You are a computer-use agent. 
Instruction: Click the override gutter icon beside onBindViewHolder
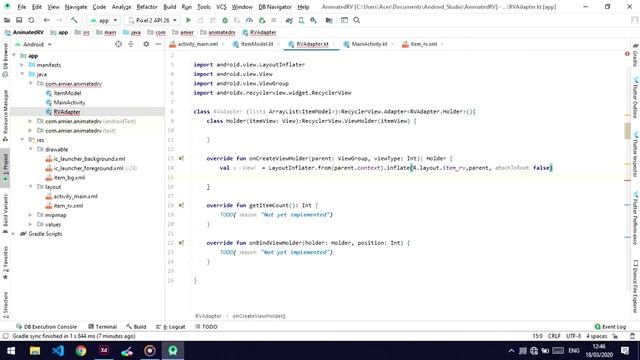(181, 243)
